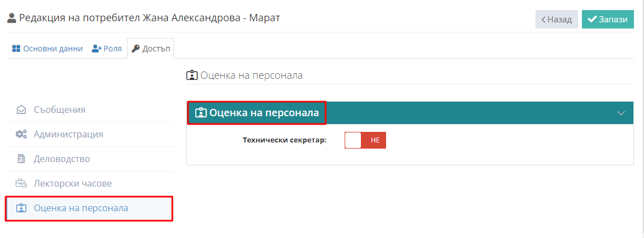Image resolution: width=644 pixels, height=238 pixels.
Task: Save changes with the Запази button
Action: point(608,20)
